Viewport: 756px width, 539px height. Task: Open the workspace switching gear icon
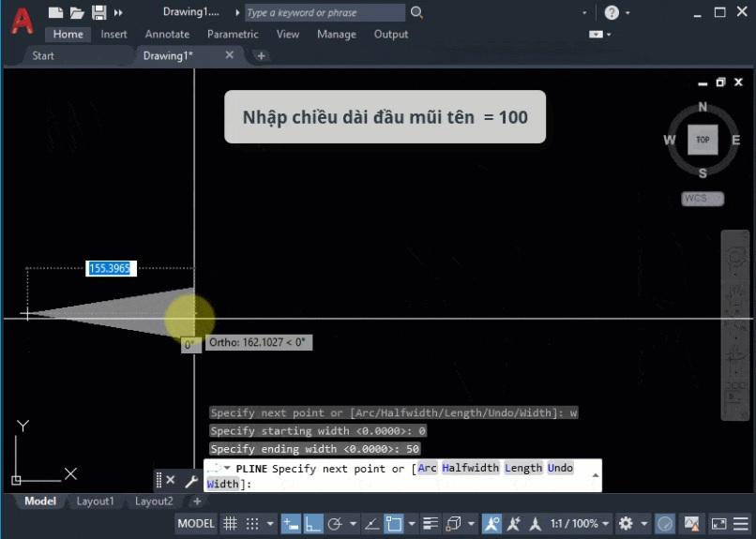pyautogui.click(x=626, y=523)
